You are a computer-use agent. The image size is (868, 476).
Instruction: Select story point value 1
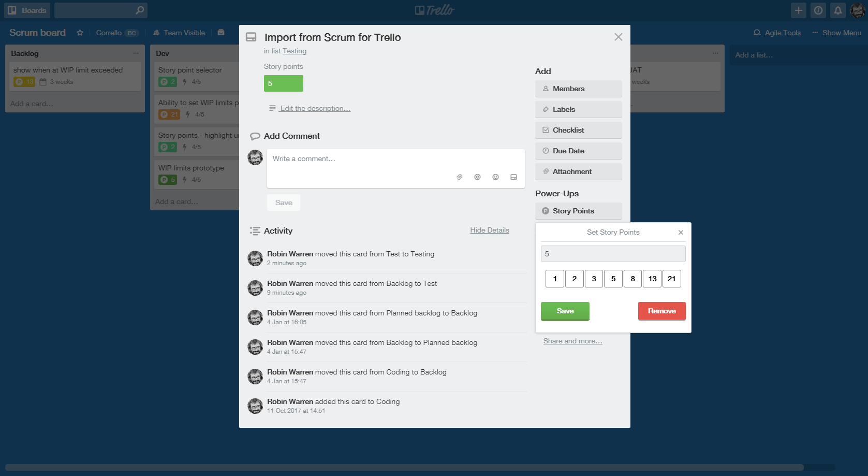(x=554, y=278)
